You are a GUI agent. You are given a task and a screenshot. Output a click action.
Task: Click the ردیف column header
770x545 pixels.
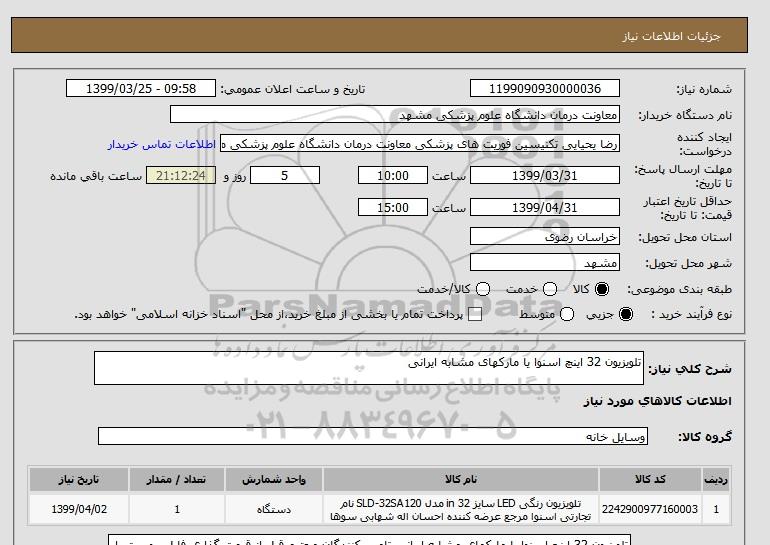716,479
